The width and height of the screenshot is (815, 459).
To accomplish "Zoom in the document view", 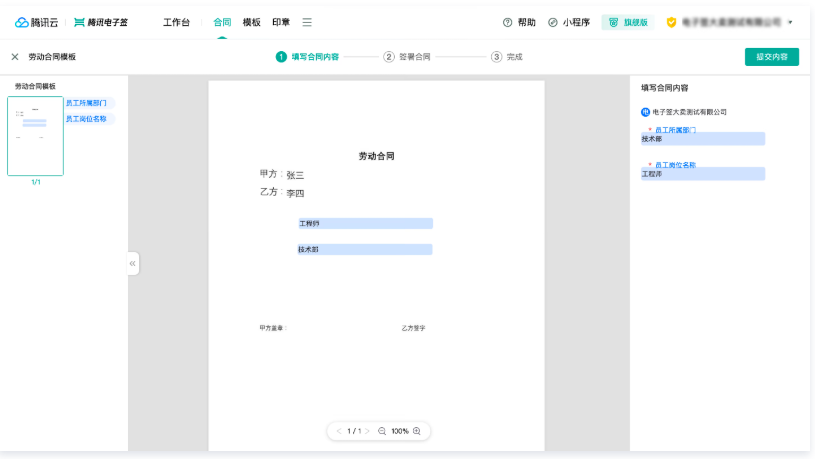I will click(417, 431).
